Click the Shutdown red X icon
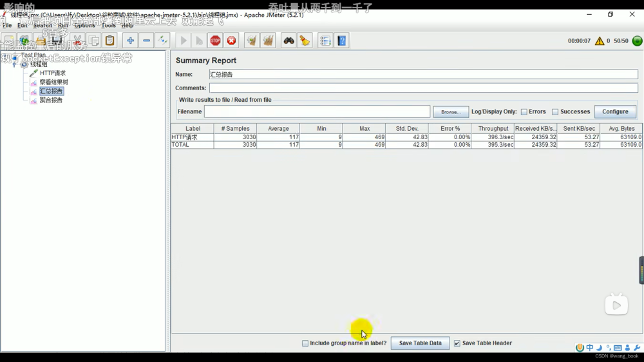644x362 pixels. point(232,41)
